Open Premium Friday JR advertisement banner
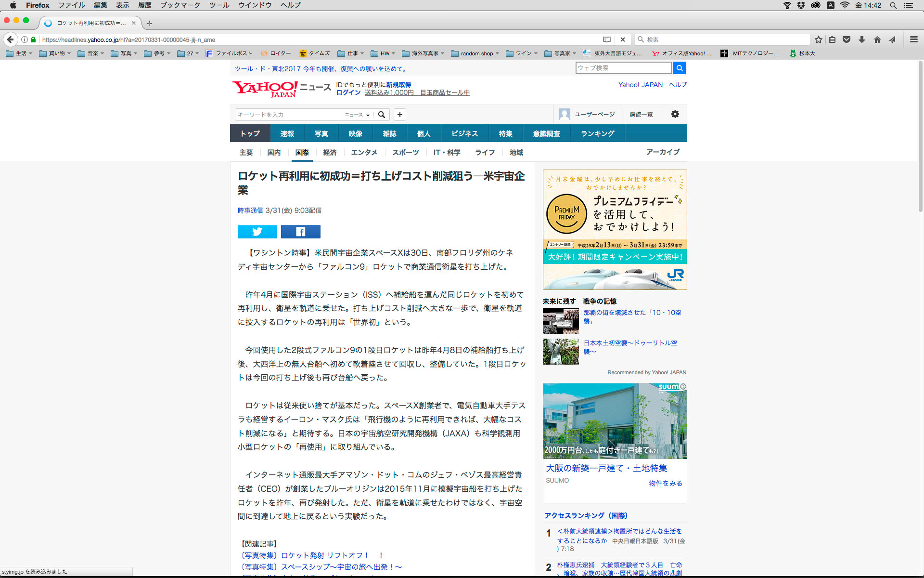Image resolution: width=924 pixels, height=578 pixels. coord(615,230)
